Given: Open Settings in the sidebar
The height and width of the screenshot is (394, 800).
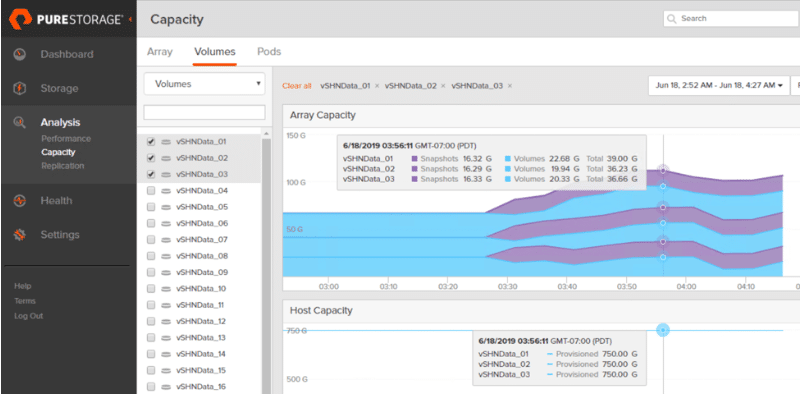Looking at the screenshot, I should [x=60, y=235].
